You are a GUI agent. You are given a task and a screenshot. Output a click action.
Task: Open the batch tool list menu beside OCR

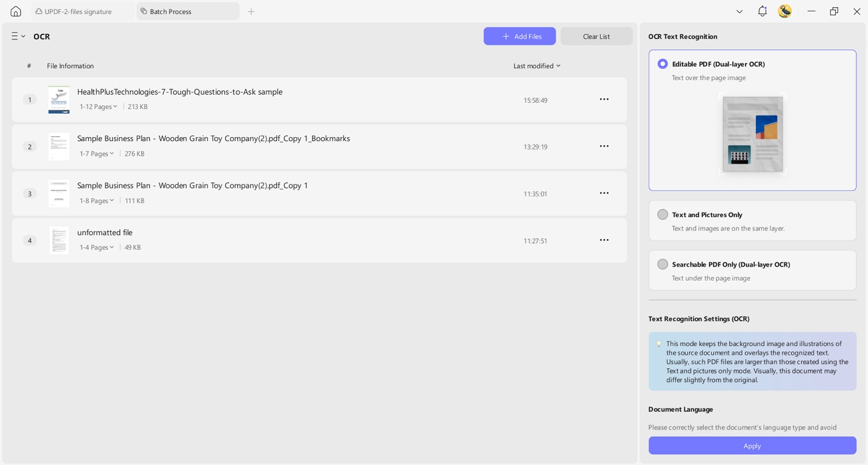(18, 36)
